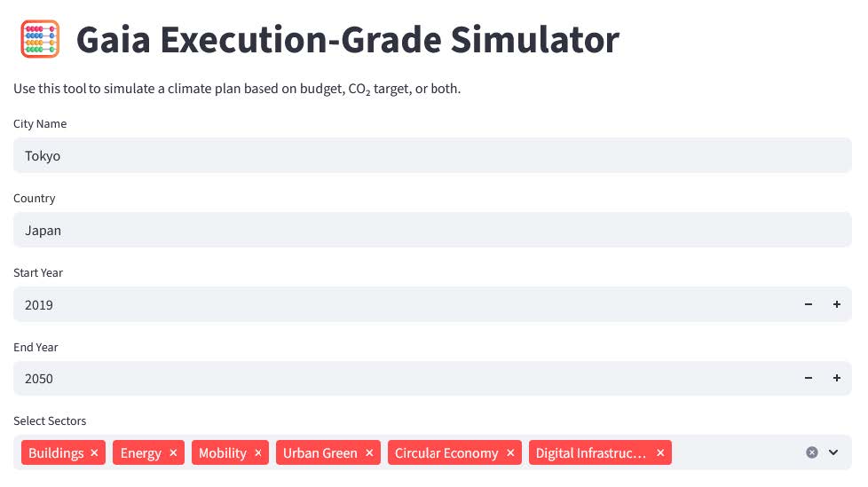Screen dimensions: 868x487
Task: Decrease the End Year value
Action: pos(809,378)
